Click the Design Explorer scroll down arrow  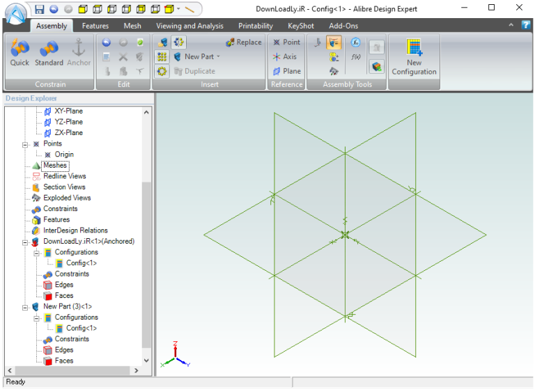coord(146,361)
